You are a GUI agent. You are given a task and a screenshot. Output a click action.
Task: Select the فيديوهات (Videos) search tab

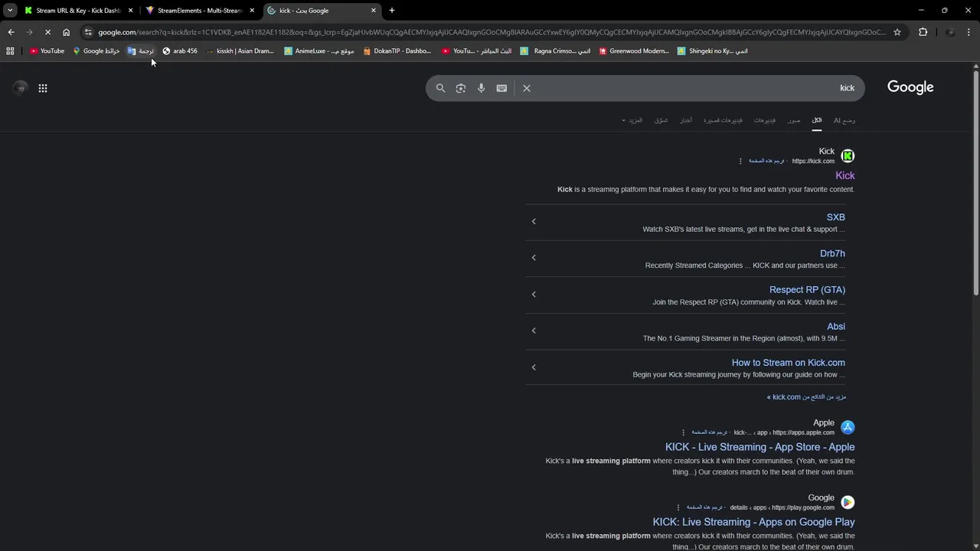764,120
